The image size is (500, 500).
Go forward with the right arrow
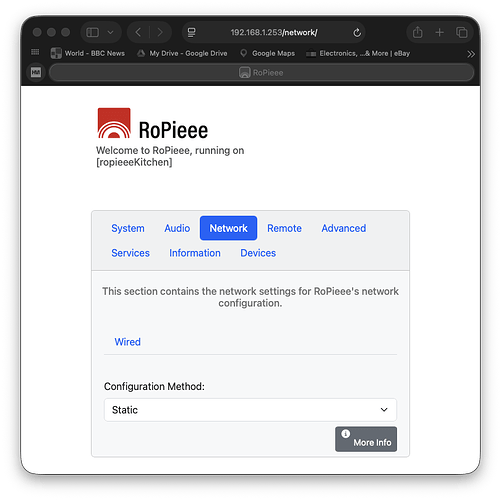pyautogui.click(x=160, y=32)
